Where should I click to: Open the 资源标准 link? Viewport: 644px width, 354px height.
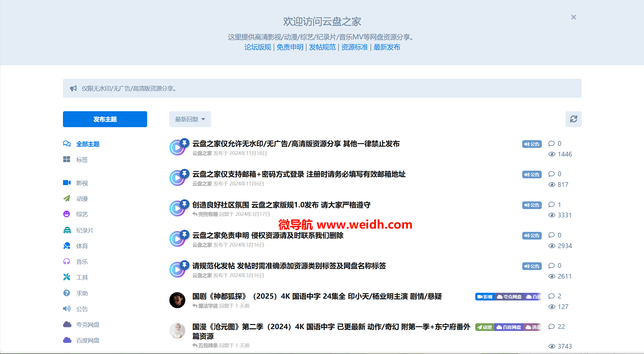click(354, 47)
